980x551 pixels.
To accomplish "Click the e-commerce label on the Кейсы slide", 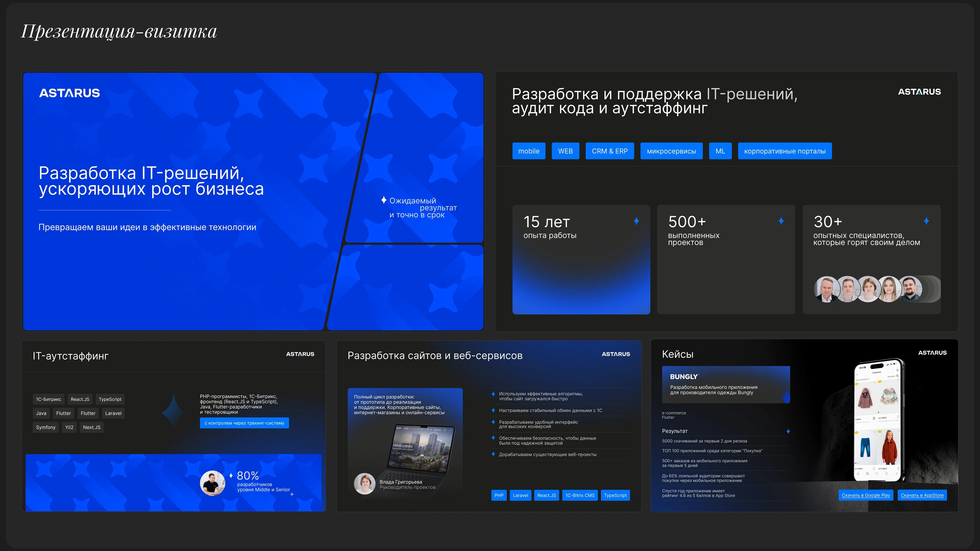I will point(674,413).
